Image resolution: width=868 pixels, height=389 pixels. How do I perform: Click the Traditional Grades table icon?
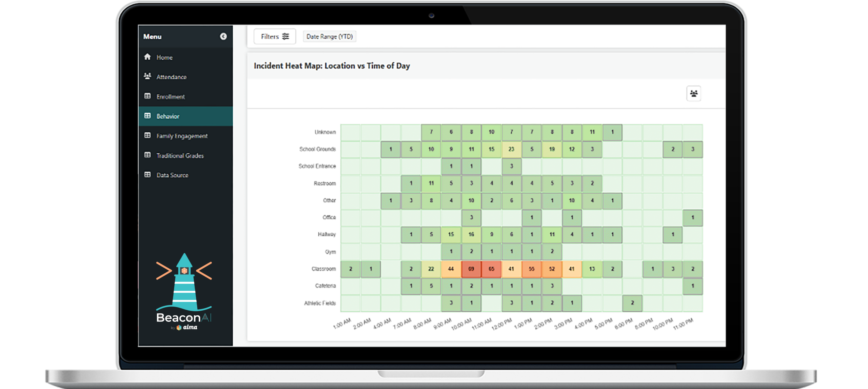click(147, 156)
